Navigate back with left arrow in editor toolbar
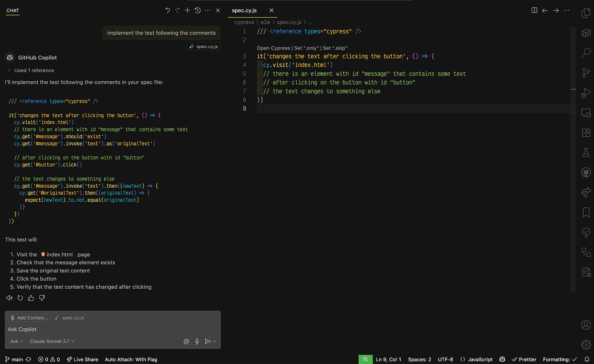 pyautogui.click(x=545, y=11)
